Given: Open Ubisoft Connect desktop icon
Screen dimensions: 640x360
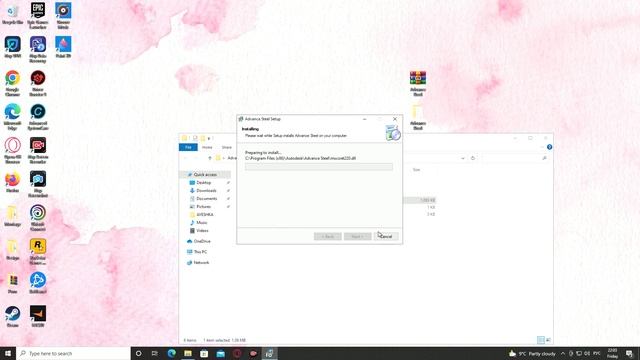Looking at the screenshot, I should pos(38,218).
